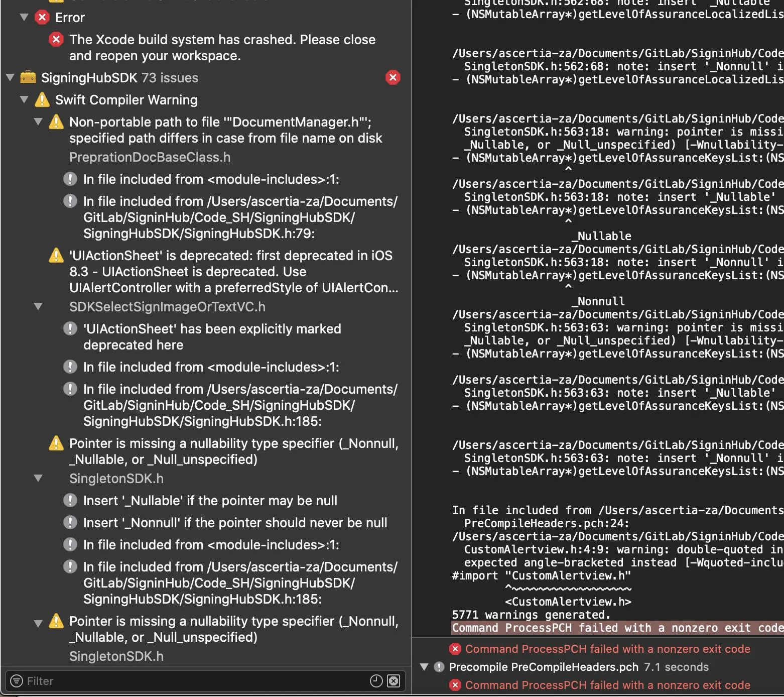This screenshot has height=697, width=784.
Task: Select the file name PreprationDocBaseClass.h
Action: [x=150, y=157]
